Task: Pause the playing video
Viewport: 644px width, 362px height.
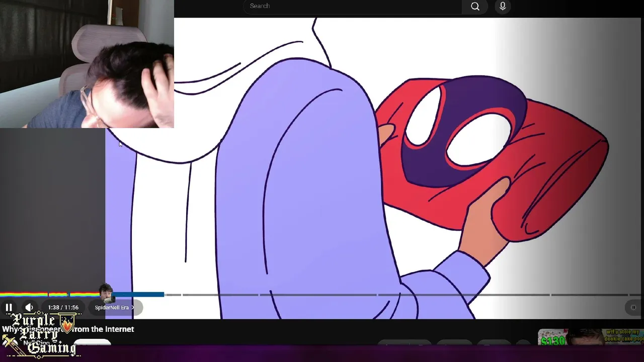Action: click(x=9, y=307)
